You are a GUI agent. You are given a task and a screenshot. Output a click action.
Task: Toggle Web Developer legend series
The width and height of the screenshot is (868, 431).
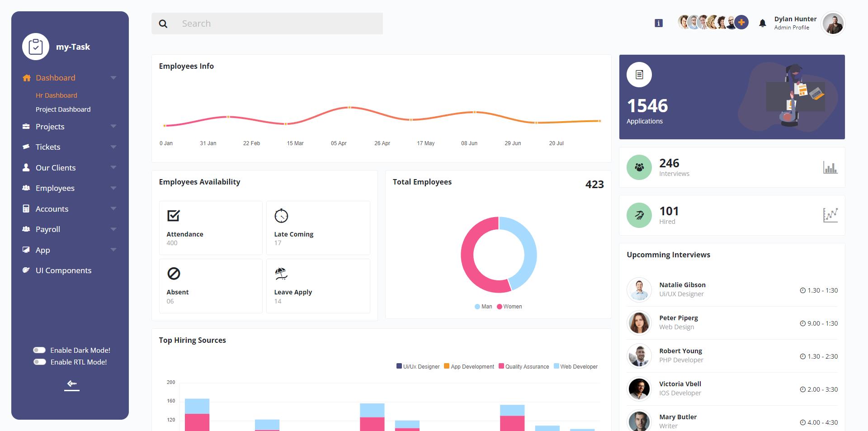pos(576,366)
